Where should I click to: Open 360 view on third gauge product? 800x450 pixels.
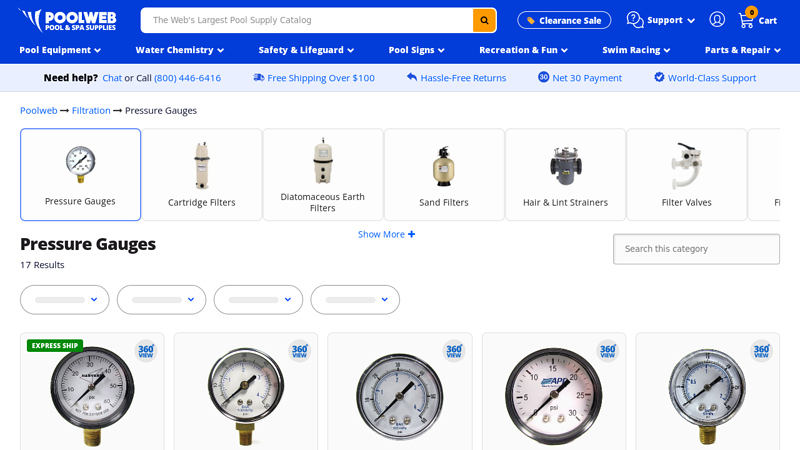click(x=454, y=351)
